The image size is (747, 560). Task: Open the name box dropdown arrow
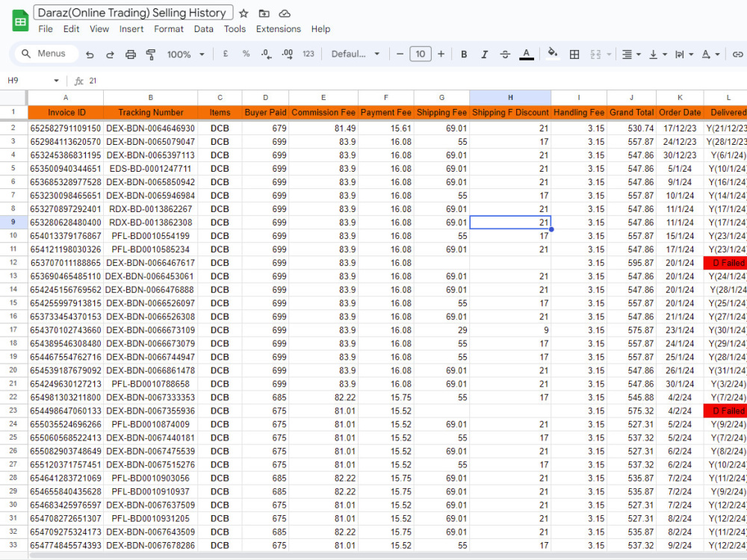(56, 81)
